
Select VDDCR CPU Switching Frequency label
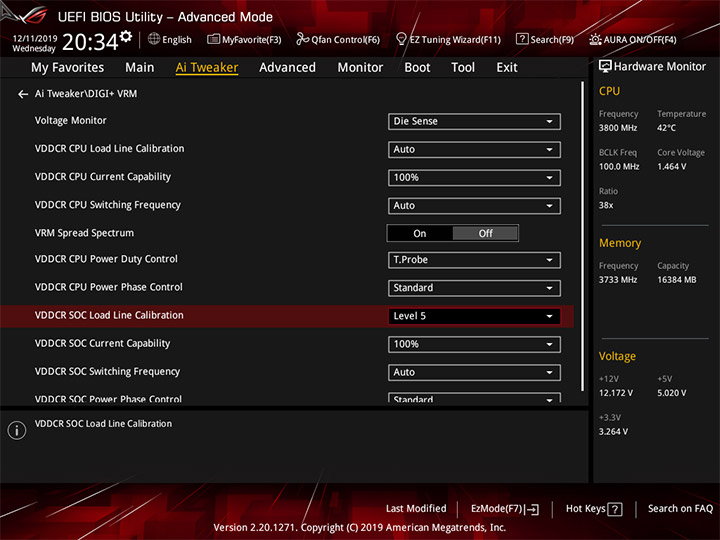[x=108, y=205]
